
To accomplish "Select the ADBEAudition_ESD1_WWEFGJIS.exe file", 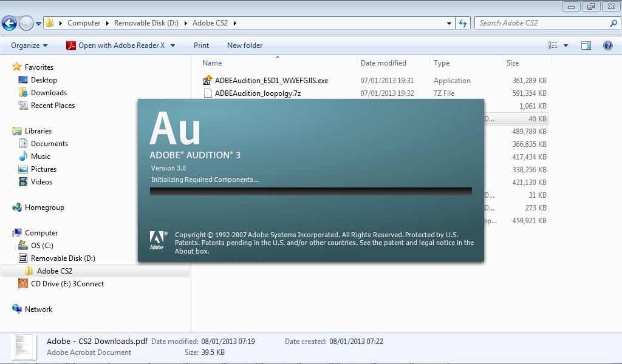I will coord(272,81).
